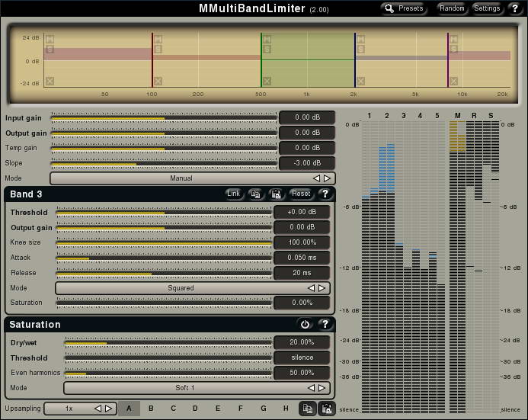528x420 pixels.
Task: Mute band 2 using its M icon
Action: point(158,40)
